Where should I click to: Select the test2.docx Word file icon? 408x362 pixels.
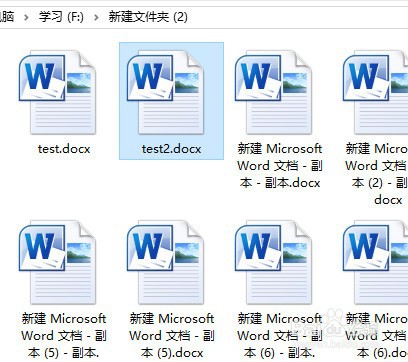[x=165, y=92]
